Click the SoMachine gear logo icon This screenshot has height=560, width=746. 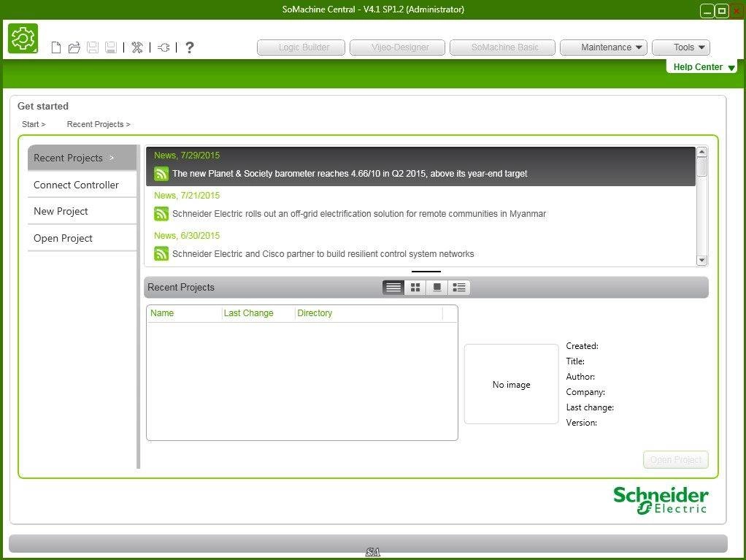click(x=23, y=39)
